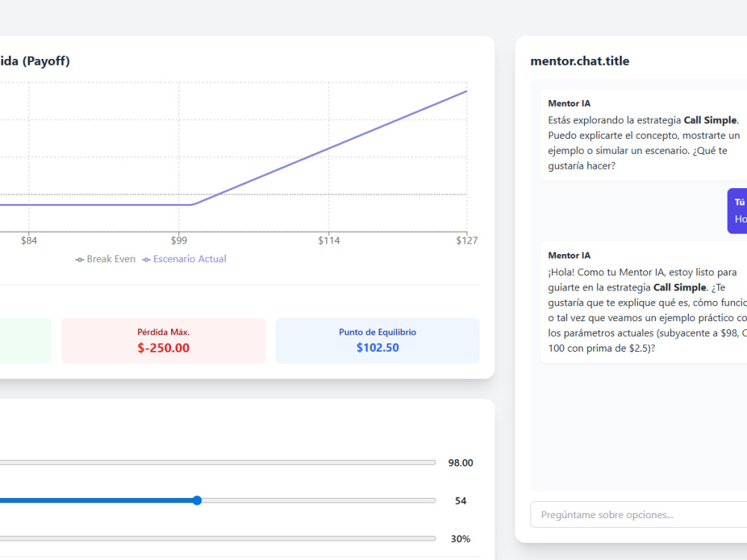This screenshot has width=747, height=560.
Task: Click the first Mentor IA chat message
Action: (x=644, y=134)
